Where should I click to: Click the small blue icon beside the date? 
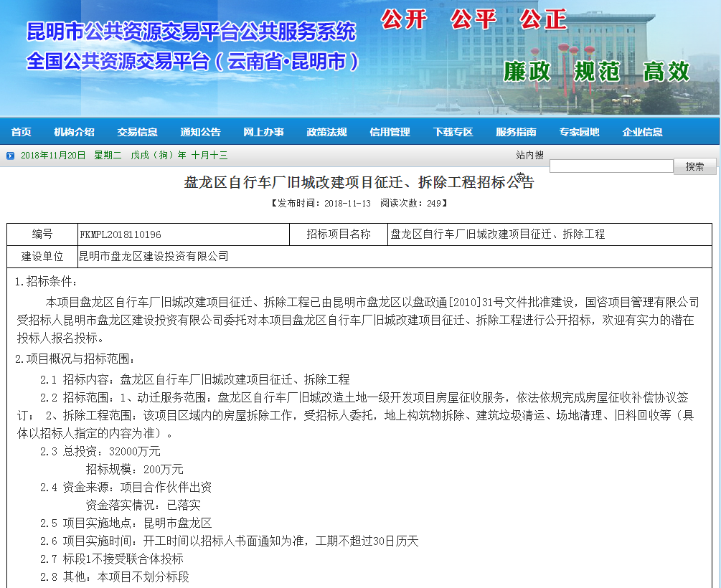coord(11,156)
